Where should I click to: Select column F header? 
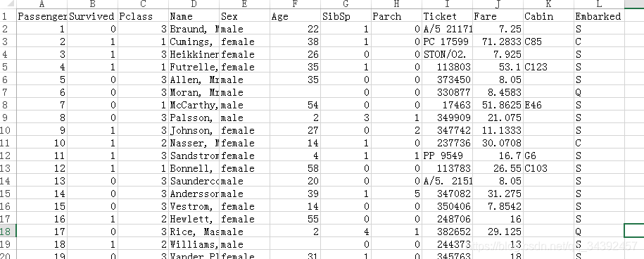296,4
